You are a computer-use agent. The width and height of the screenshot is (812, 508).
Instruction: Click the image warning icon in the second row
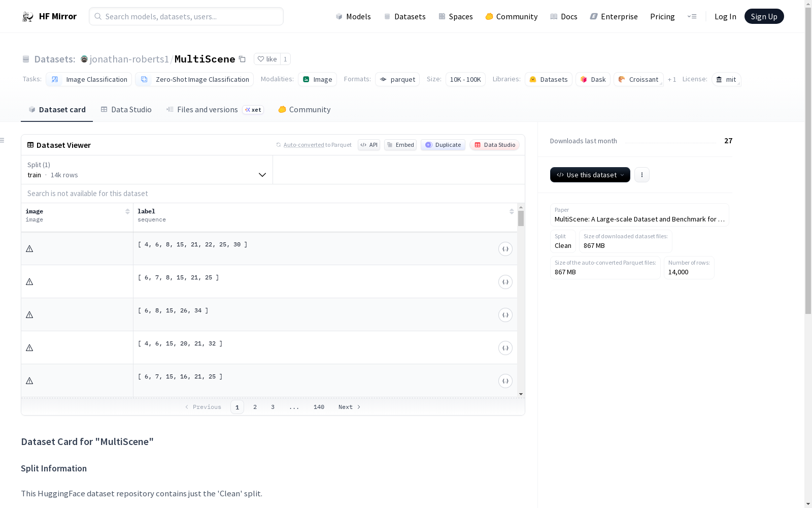click(x=29, y=282)
